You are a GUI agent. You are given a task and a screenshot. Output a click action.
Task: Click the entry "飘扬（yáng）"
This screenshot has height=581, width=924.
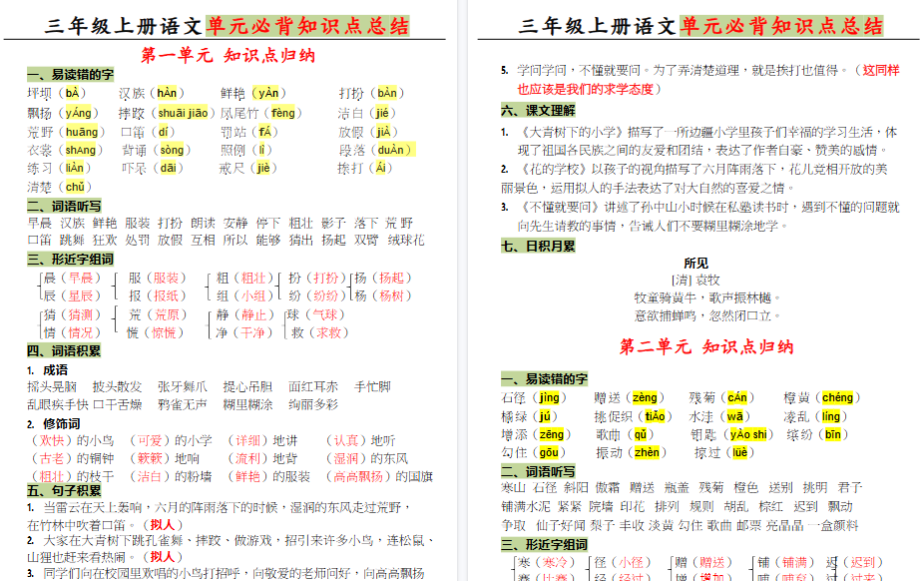[63, 113]
